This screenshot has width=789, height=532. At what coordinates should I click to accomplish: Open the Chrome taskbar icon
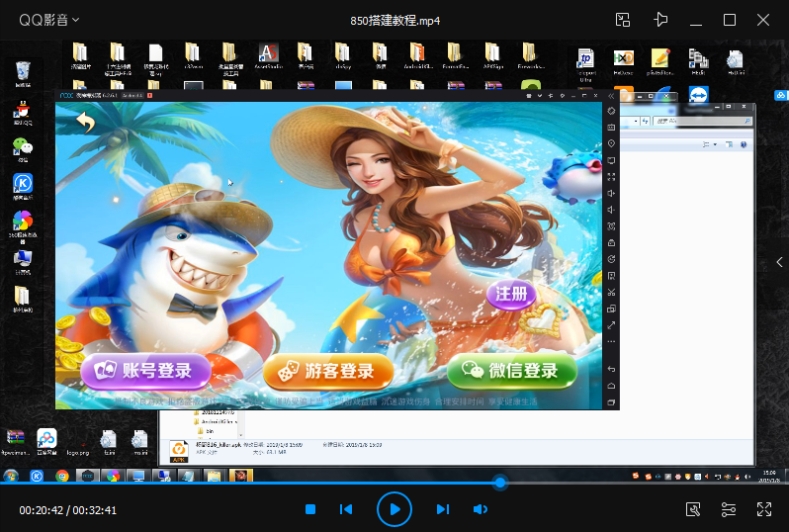coord(62,476)
